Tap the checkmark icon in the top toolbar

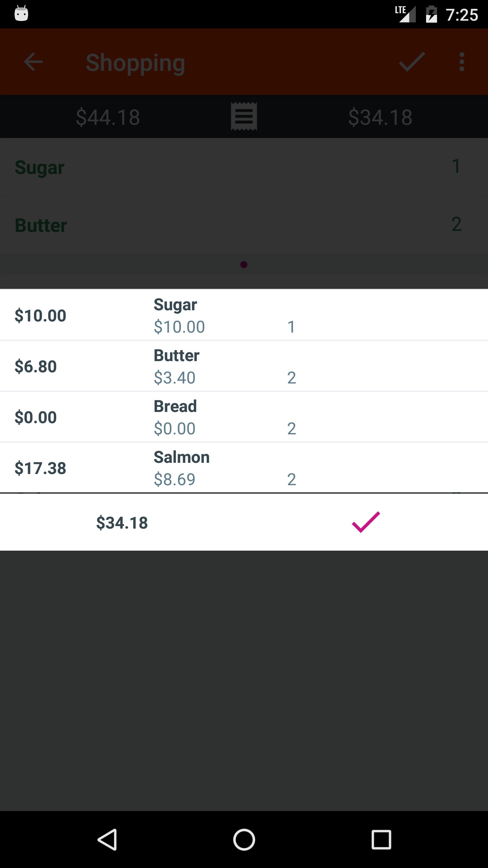(x=412, y=62)
